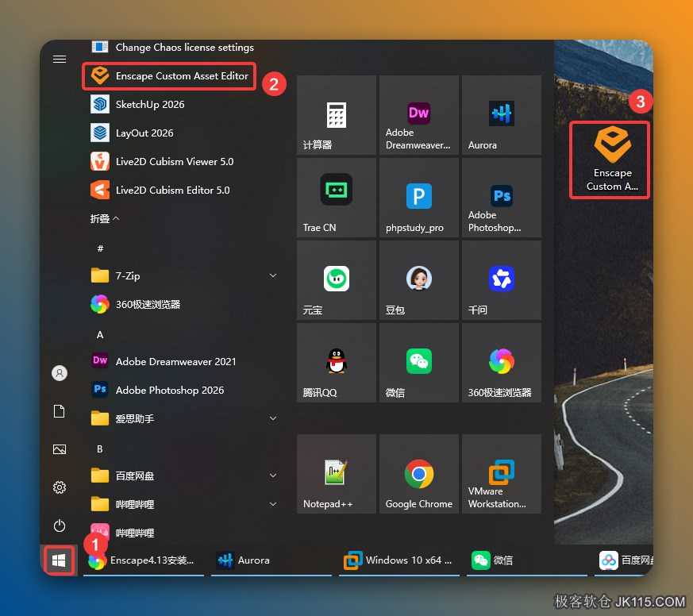The width and height of the screenshot is (693, 616).
Task: Switch to Windows 10 x64 VMware taskbar item
Action: coord(399,560)
